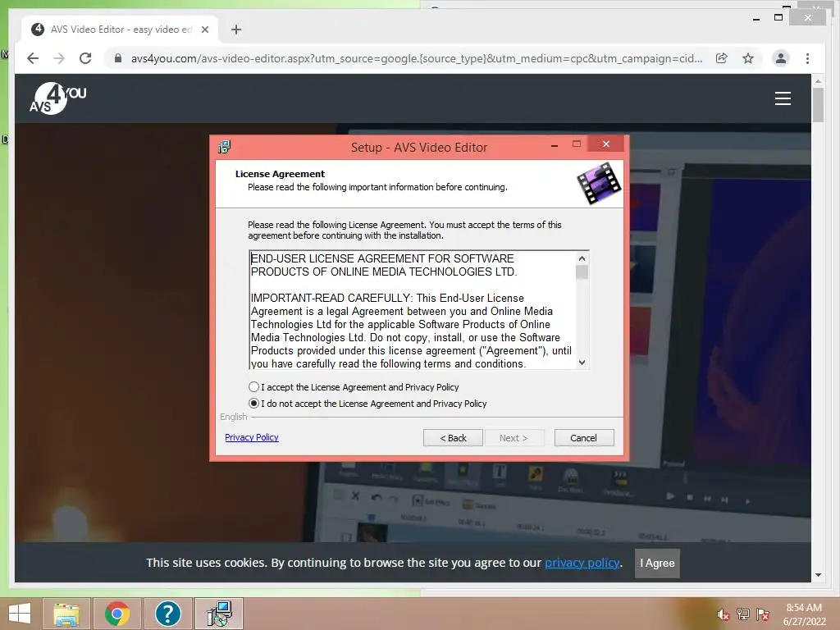Bookmark this page with the star icon
Image resolution: width=840 pixels, height=630 pixels.
748,58
